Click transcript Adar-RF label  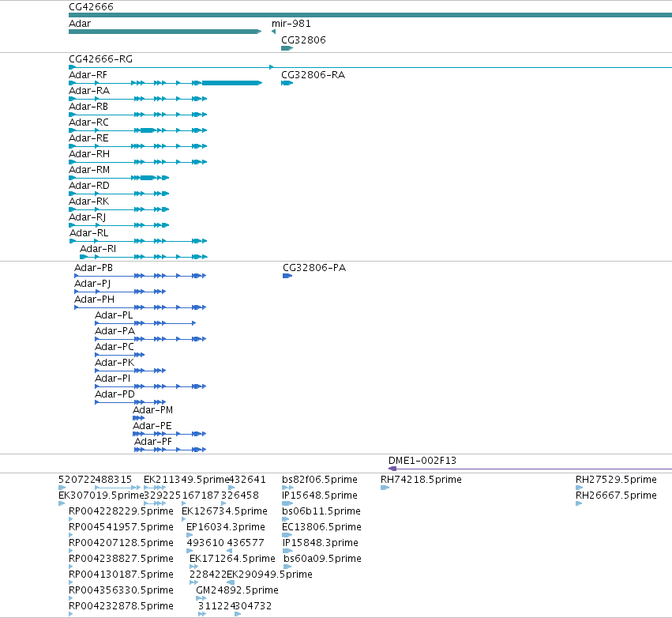pos(88,75)
